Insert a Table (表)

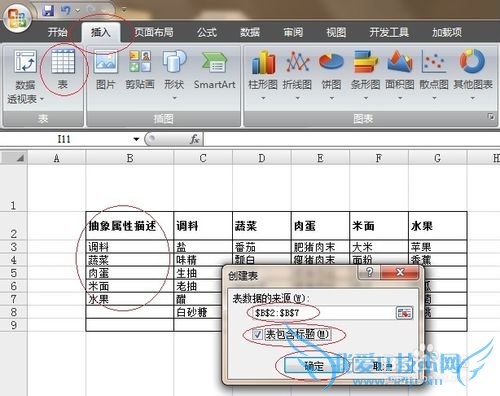[x=63, y=69]
